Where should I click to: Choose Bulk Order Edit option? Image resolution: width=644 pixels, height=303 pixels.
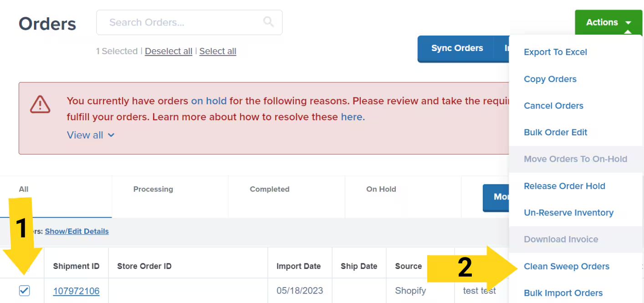[x=555, y=132]
